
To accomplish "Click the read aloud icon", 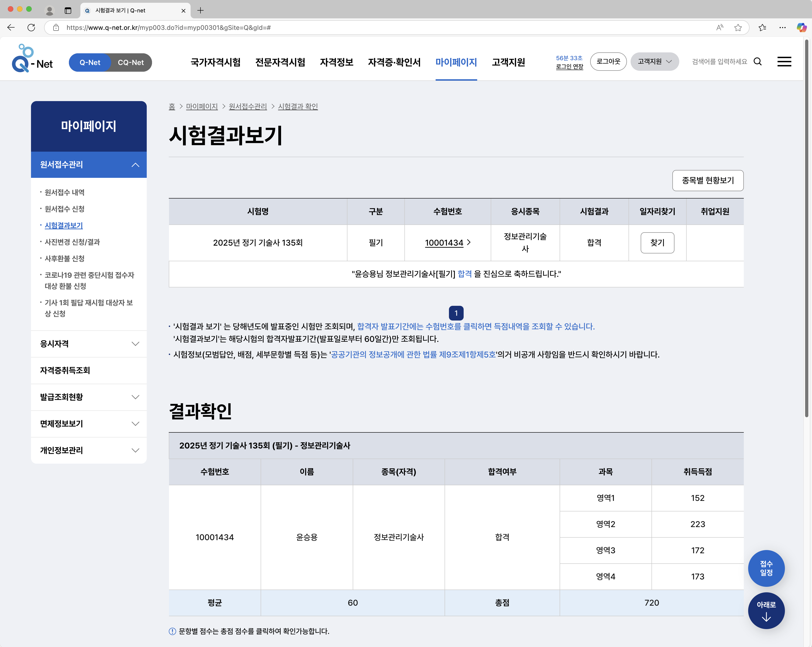I will tap(719, 28).
